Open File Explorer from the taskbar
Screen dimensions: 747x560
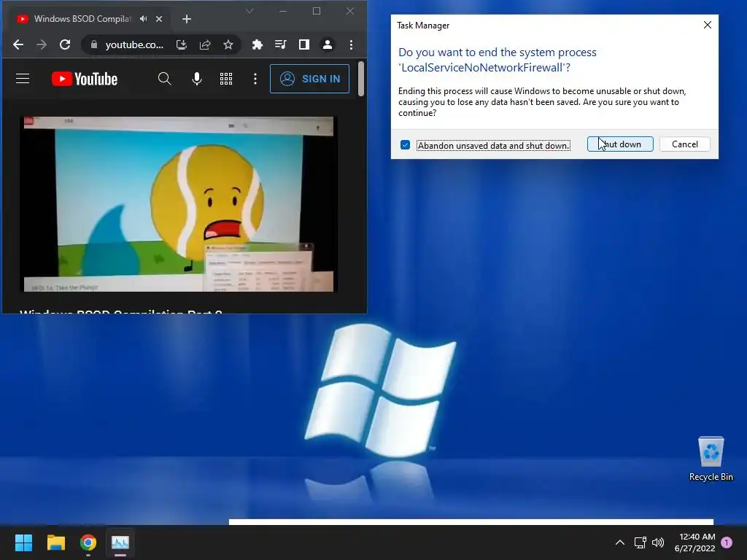pyautogui.click(x=55, y=542)
